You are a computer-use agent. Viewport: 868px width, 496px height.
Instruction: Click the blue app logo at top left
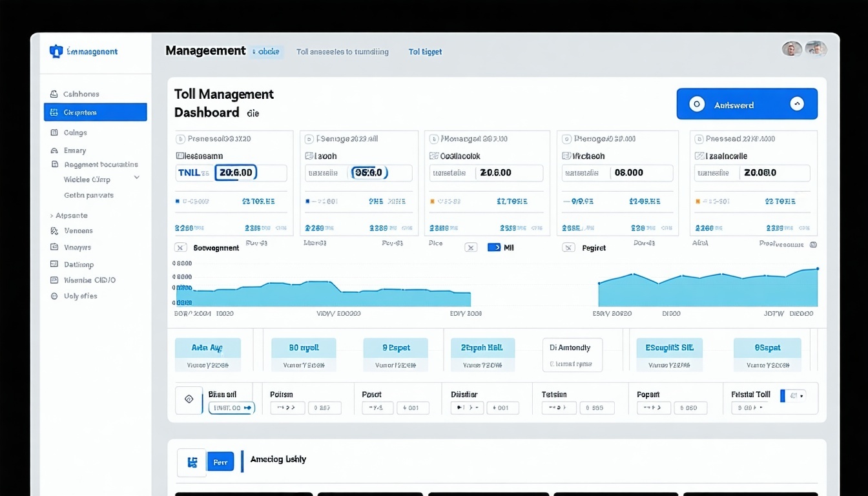tap(55, 51)
